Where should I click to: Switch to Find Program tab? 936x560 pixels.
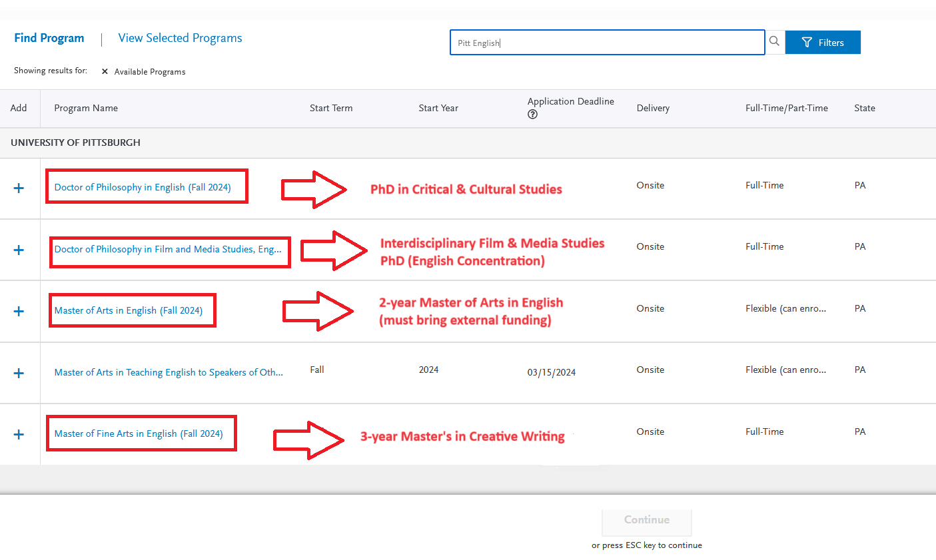[x=49, y=38]
